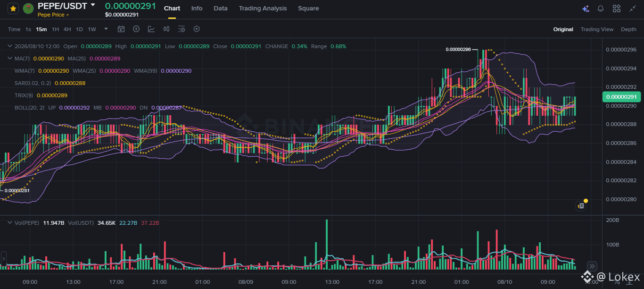Open the technical indicators chart icon
The image size is (644, 289).
(151, 29)
